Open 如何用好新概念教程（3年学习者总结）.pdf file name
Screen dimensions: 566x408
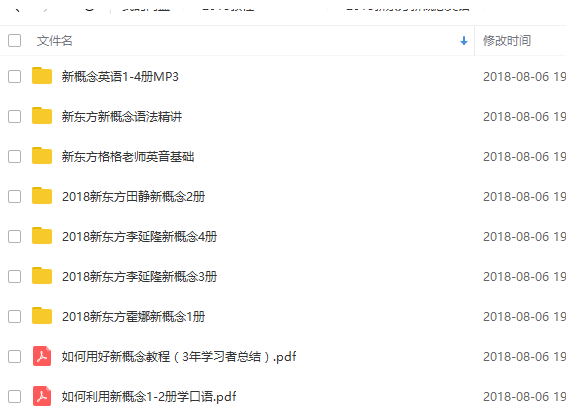(x=179, y=357)
